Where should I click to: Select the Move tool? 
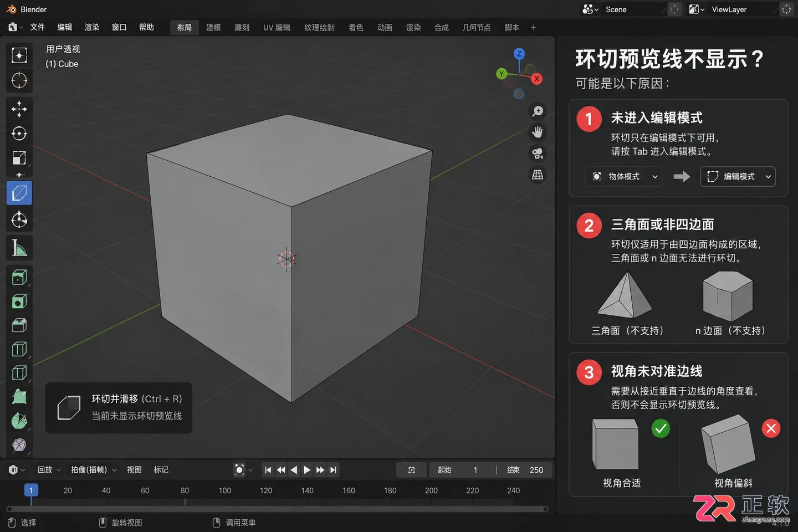click(x=19, y=109)
